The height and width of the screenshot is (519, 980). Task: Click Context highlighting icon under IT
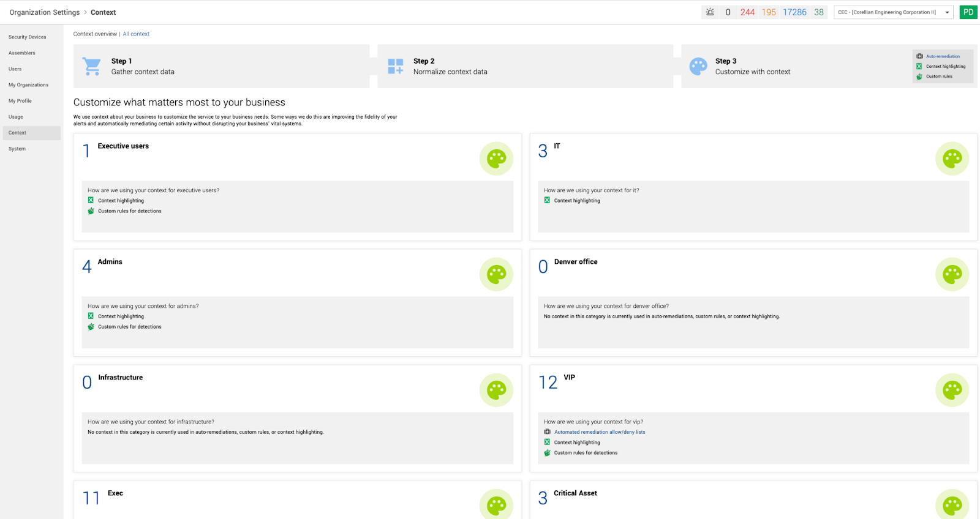click(547, 200)
